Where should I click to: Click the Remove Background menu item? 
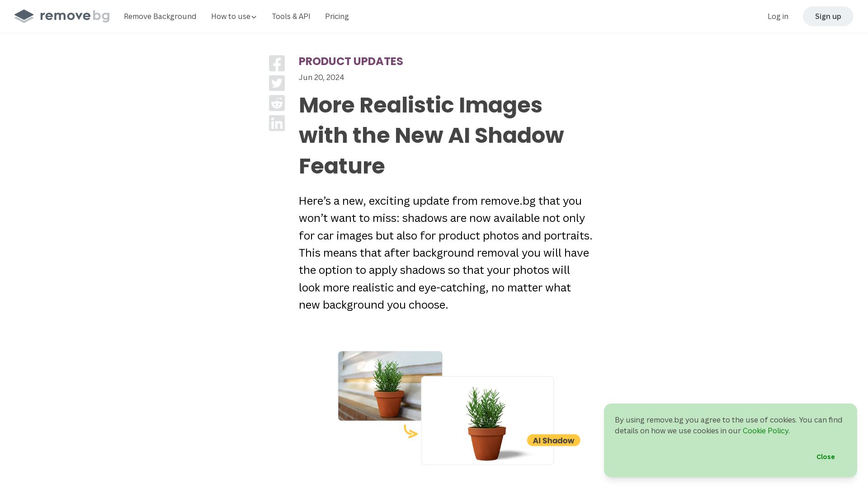[160, 16]
